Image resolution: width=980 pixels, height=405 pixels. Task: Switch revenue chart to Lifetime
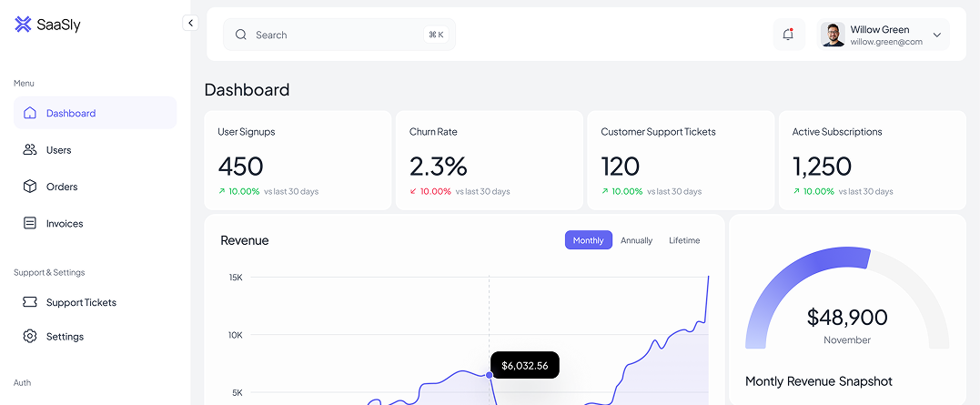coord(684,240)
